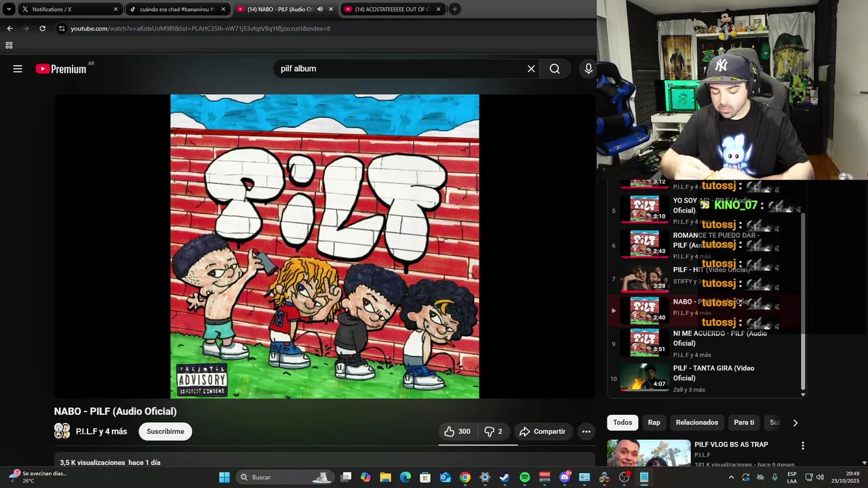The width and height of the screenshot is (868, 488).
Task: Expand the browser tab search dropdown
Action: coord(9,9)
